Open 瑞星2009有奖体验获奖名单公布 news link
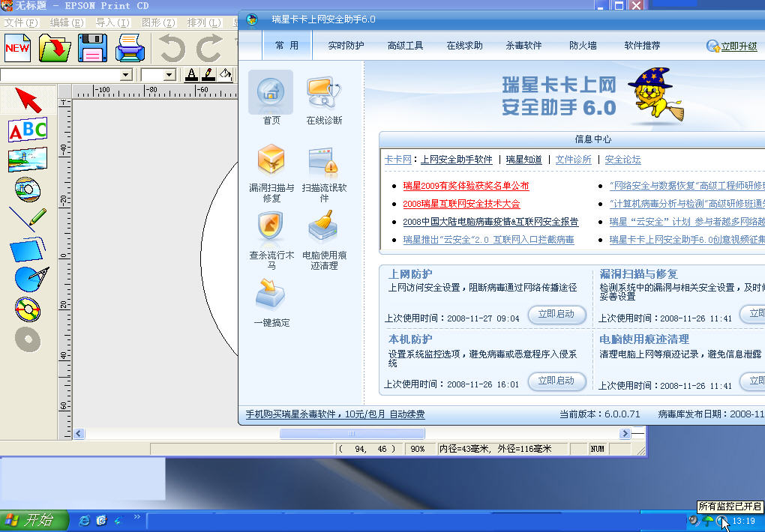This screenshot has width=765, height=532. 466,186
